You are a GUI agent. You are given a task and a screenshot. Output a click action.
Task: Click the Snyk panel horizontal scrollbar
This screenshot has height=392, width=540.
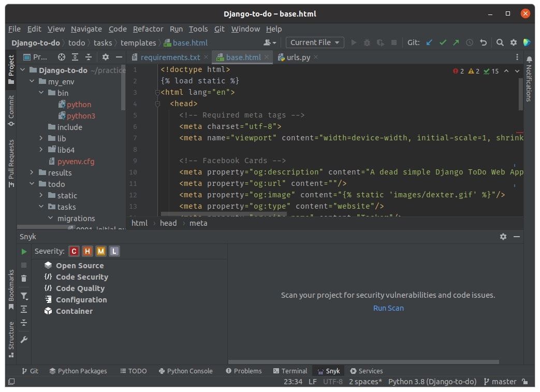point(363,361)
